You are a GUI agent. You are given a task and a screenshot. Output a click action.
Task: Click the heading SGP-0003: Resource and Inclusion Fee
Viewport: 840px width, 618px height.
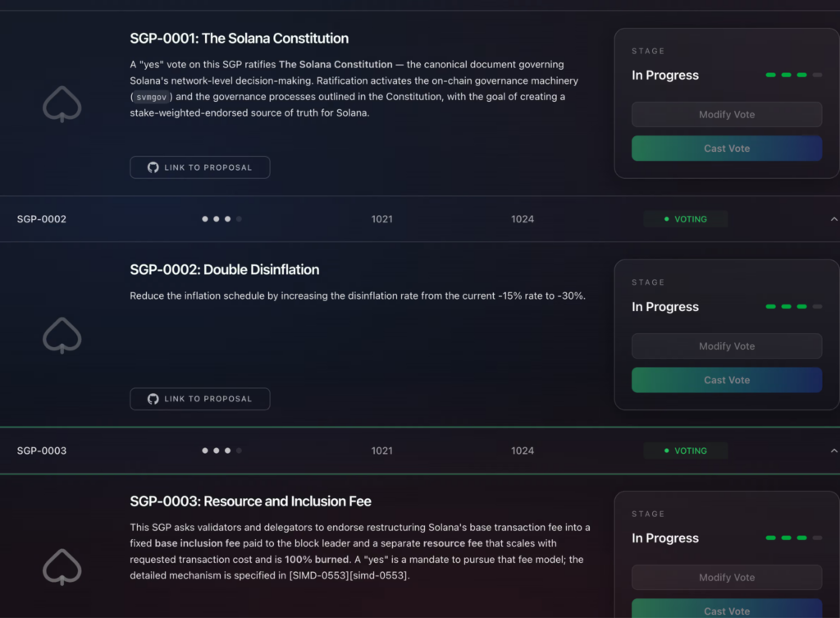pyautogui.click(x=250, y=501)
